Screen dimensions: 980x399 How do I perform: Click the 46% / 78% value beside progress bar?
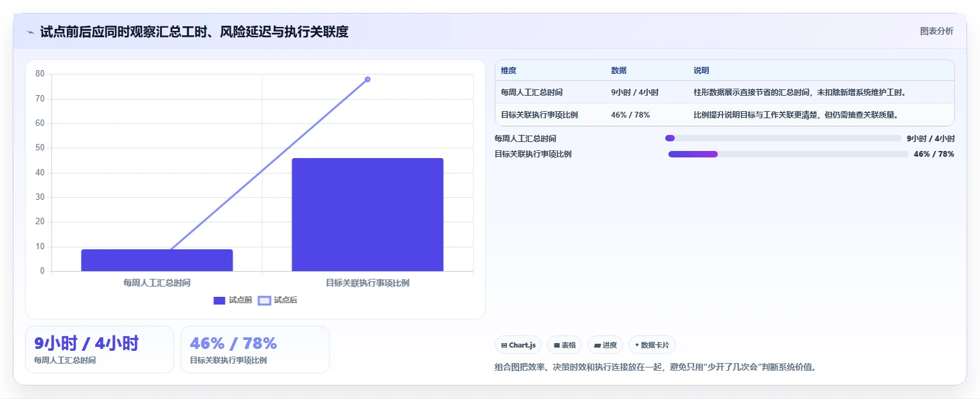pyautogui.click(x=934, y=154)
